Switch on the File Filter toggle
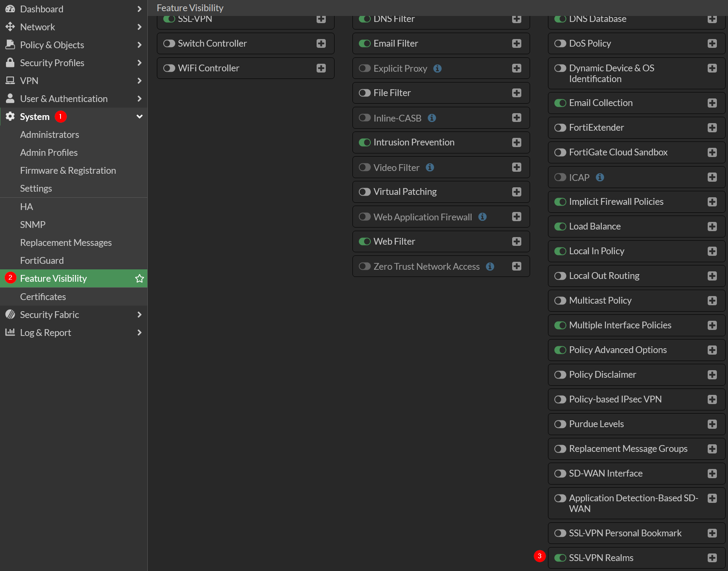The width and height of the screenshot is (728, 571). [x=364, y=93]
